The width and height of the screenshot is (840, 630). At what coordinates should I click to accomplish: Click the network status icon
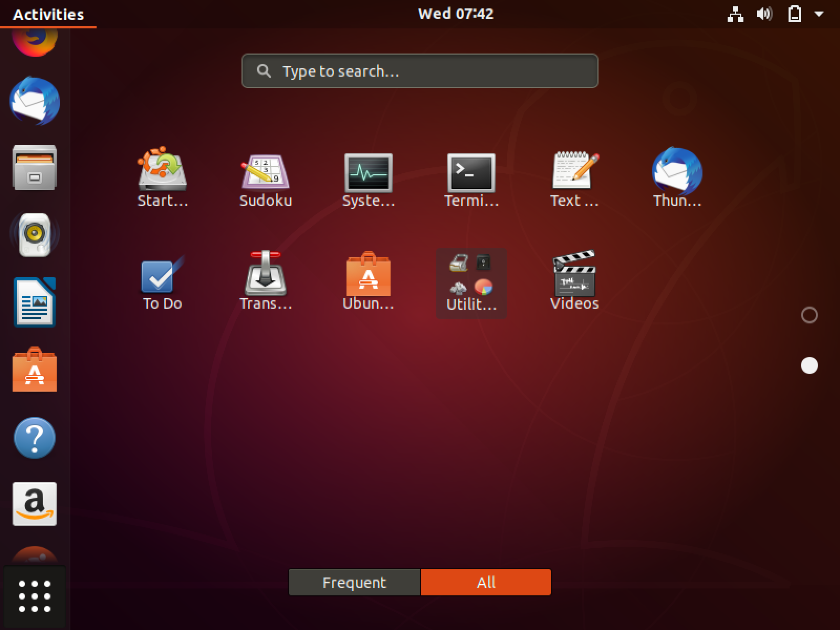(x=736, y=14)
